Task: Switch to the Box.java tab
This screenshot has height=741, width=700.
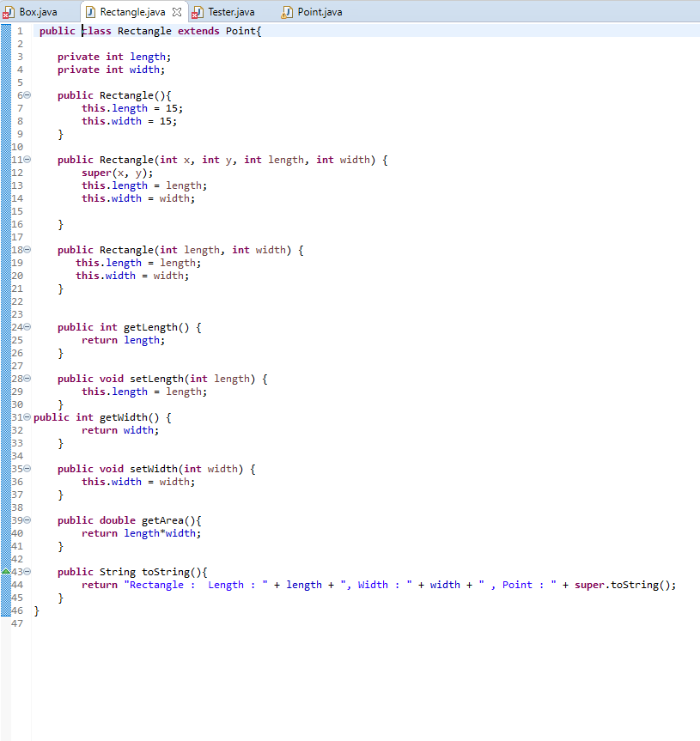Action: [x=39, y=12]
